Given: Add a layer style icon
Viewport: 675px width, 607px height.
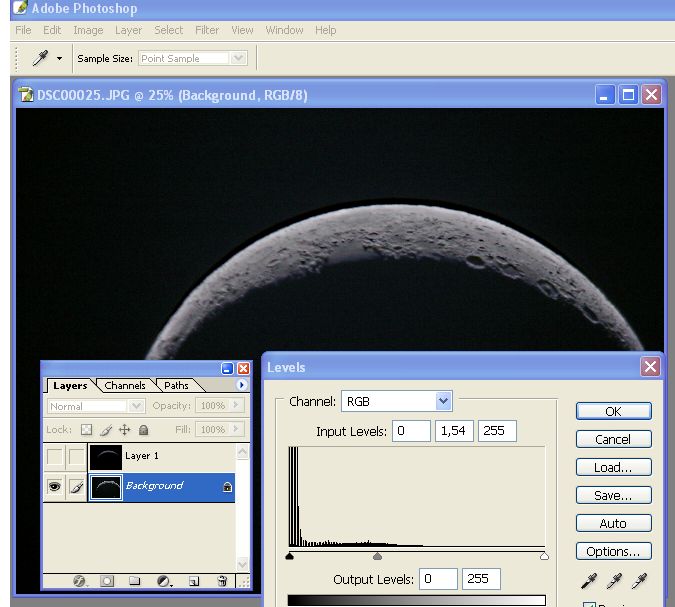Looking at the screenshot, I should [x=79, y=581].
